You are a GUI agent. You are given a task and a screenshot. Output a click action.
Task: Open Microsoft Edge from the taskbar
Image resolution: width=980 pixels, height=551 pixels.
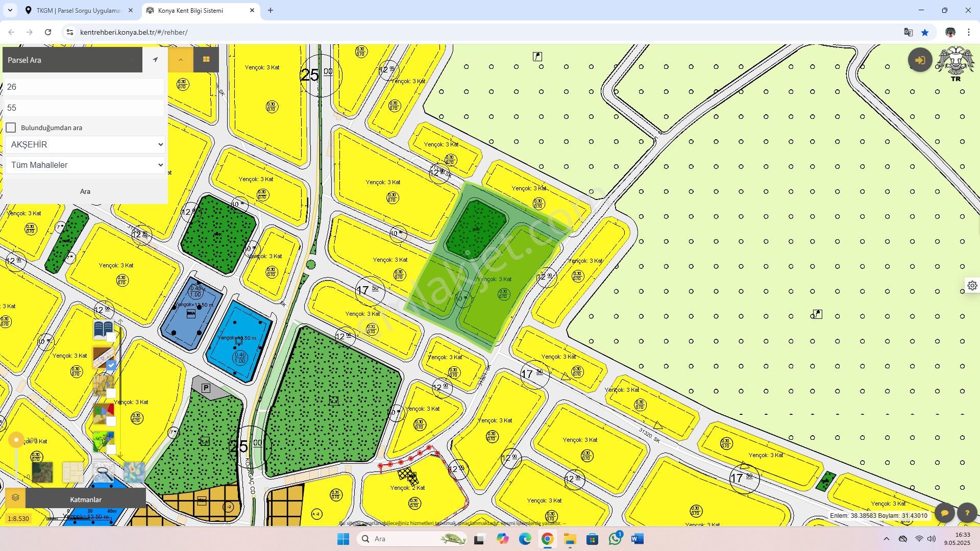point(525,539)
